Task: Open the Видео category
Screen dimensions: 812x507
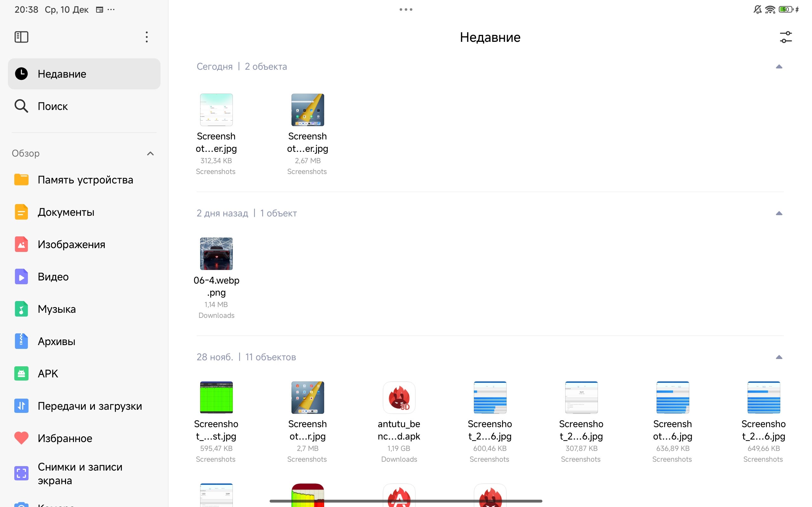Action: (53, 277)
